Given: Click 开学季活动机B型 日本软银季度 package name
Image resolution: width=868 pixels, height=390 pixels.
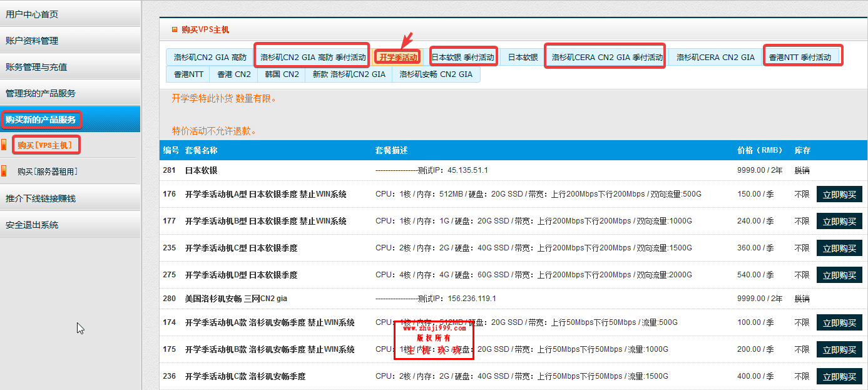Looking at the screenshot, I should (x=266, y=221).
